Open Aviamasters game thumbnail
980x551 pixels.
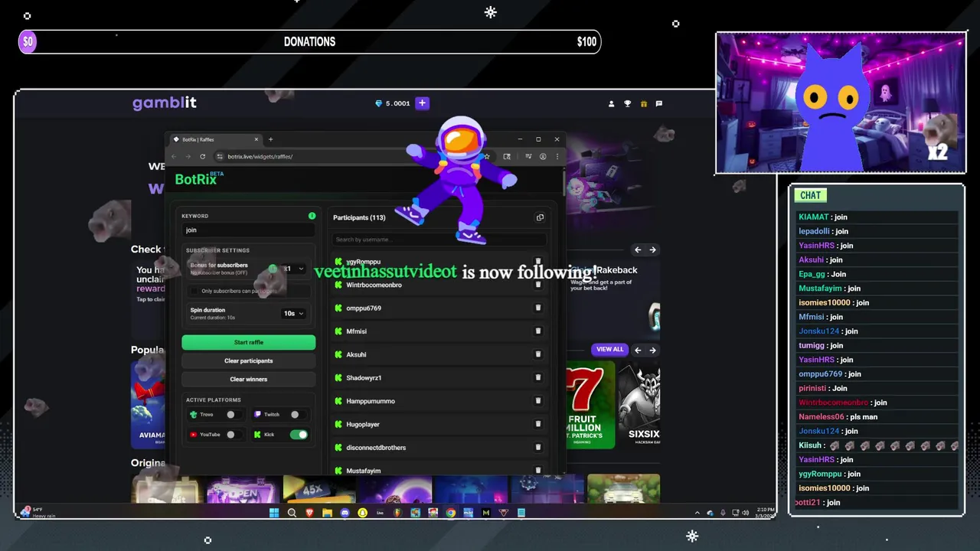147,404
